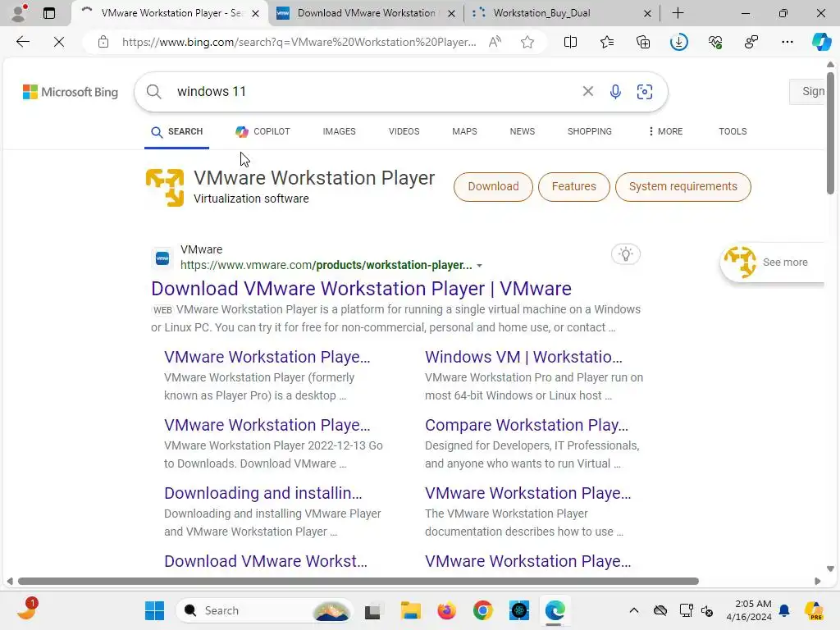Activate the Read aloud icon
The height and width of the screenshot is (630, 840).
[x=495, y=42]
